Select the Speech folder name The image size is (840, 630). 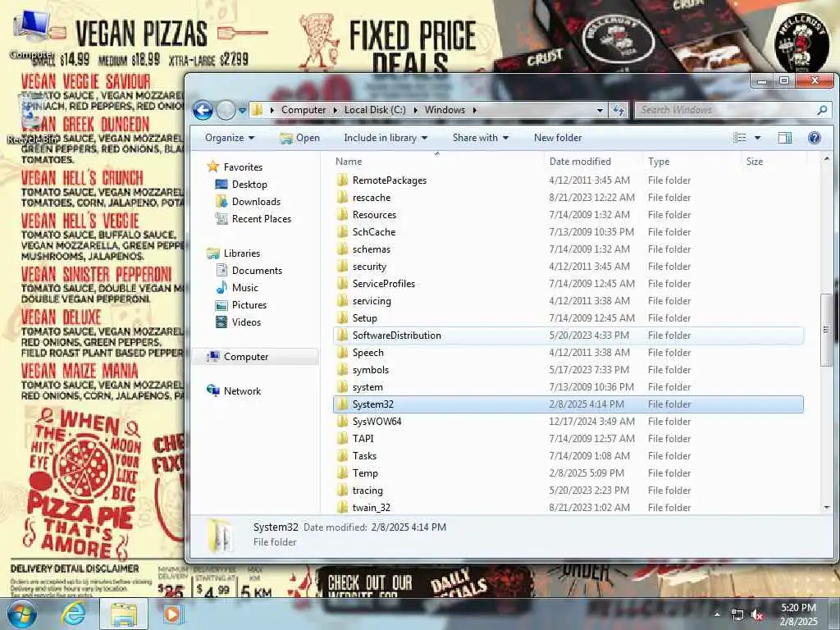[368, 353]
